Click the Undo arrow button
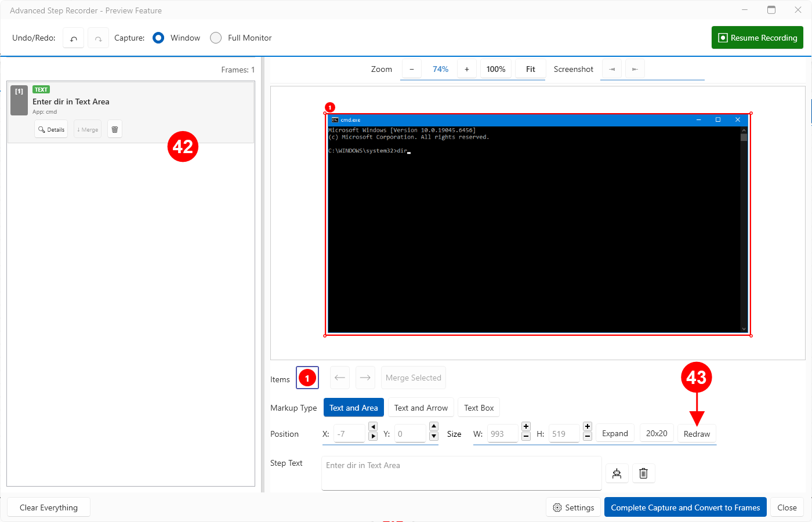Image resolution: width=812 pixels, height=522 pixels. click(74, 38)
